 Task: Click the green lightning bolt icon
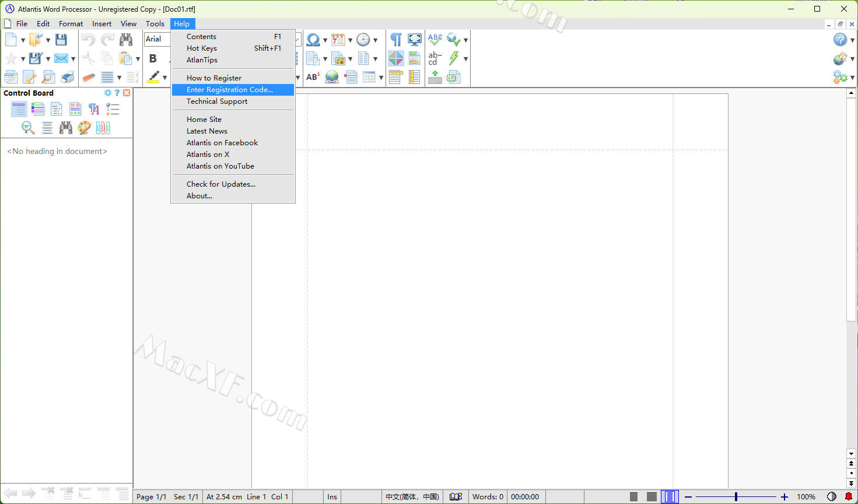click(x=454, y=58)
